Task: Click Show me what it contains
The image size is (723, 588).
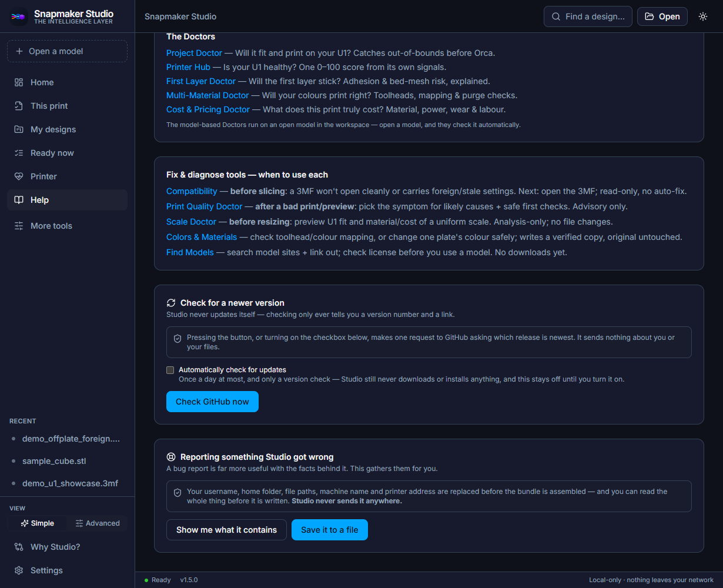Action: click(x=226, y=530)
